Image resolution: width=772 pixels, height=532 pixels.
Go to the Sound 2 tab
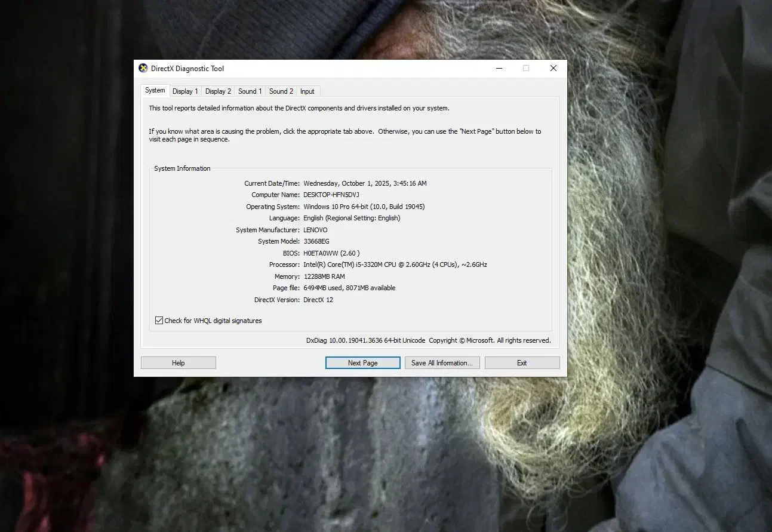pyautogui.click(x=281, y=91)
